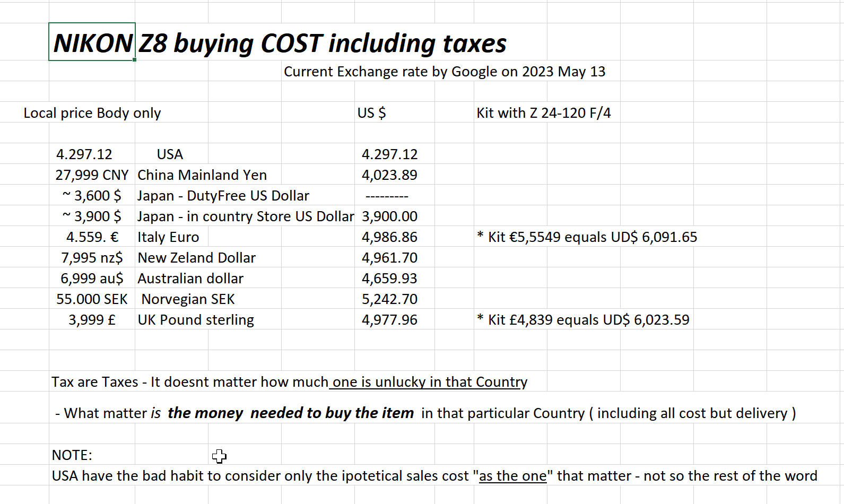Click the exchange rate note text
The image size is (844, 504).
click(x=444, y=72)
